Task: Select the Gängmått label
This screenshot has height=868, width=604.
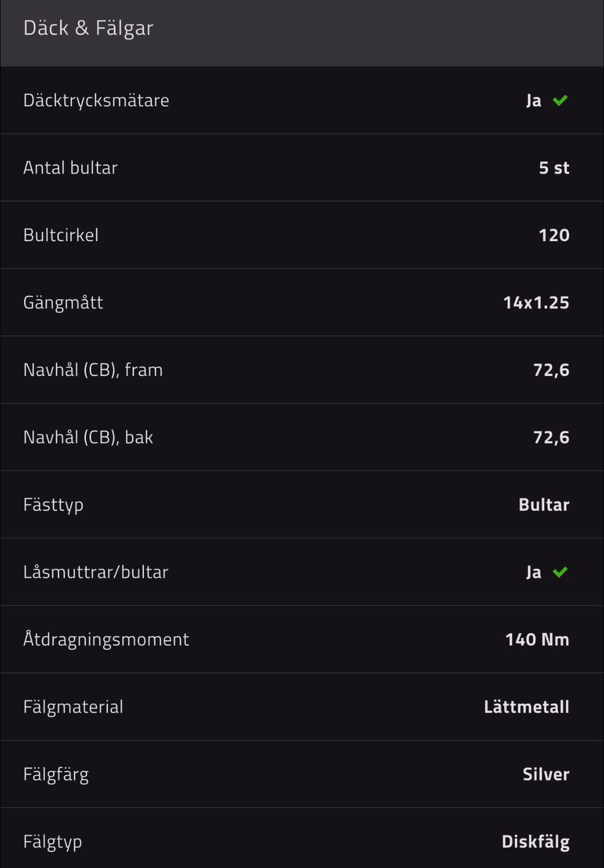Action: point(63,303)
